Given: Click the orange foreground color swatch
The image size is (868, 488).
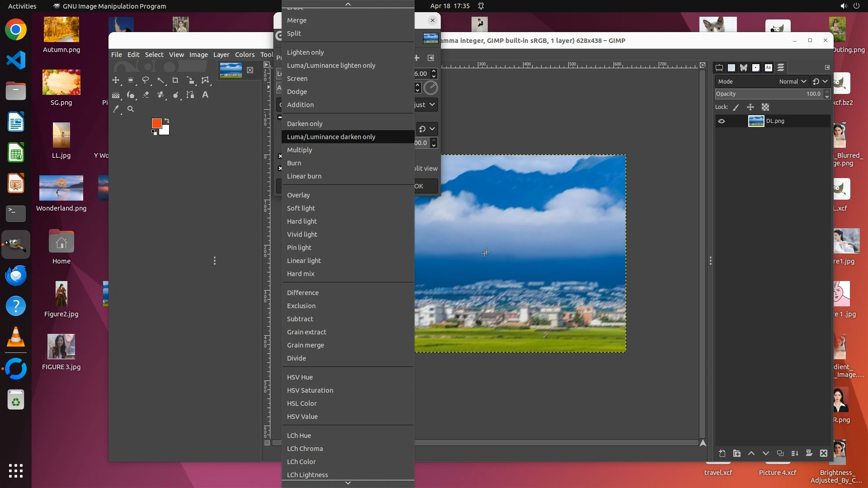Looking at the screenshot, I should [x=156, y=123].
